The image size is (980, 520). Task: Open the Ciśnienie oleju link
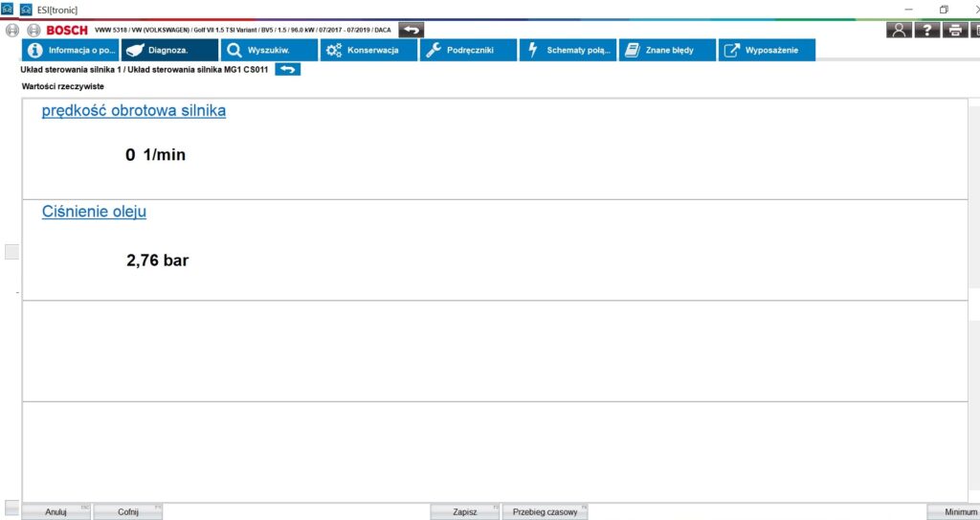(94, 212)
